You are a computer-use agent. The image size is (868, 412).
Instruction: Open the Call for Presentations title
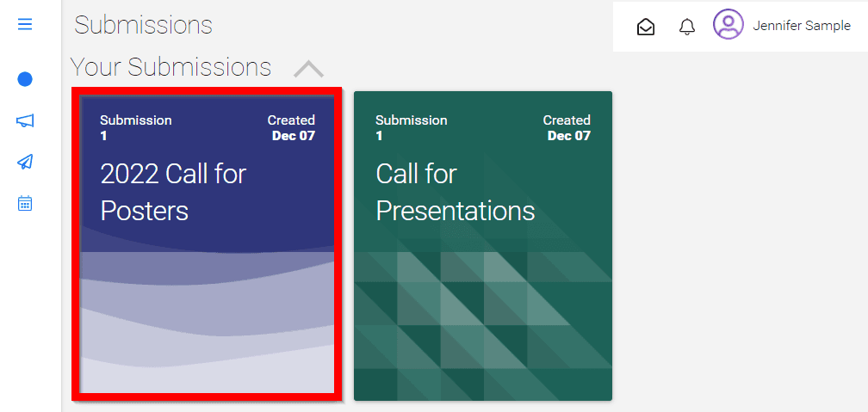[455, 193]
